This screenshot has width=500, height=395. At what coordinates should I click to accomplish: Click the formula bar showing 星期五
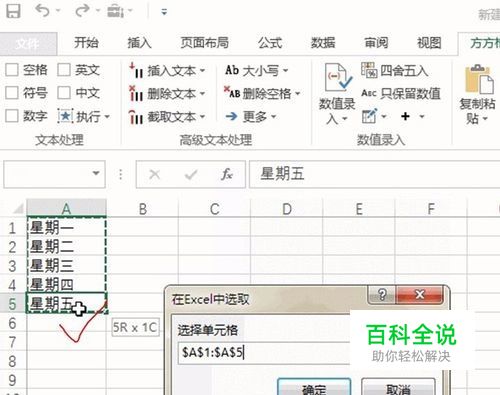[374, 174]
